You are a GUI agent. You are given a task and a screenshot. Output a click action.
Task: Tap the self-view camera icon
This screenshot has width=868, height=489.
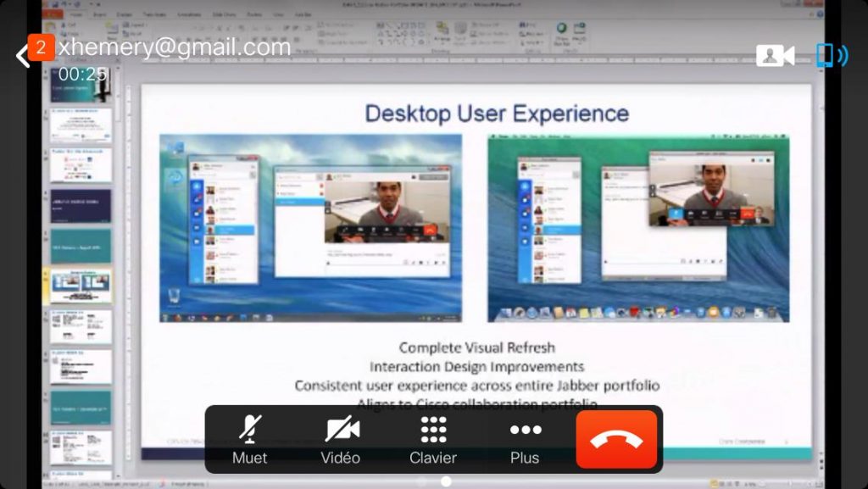(x=775, y=56)
